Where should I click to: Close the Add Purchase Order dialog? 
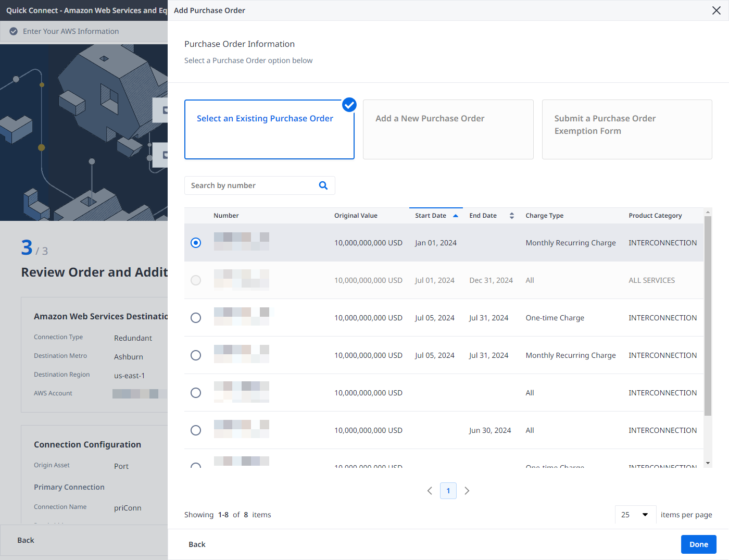click(717, 10)
